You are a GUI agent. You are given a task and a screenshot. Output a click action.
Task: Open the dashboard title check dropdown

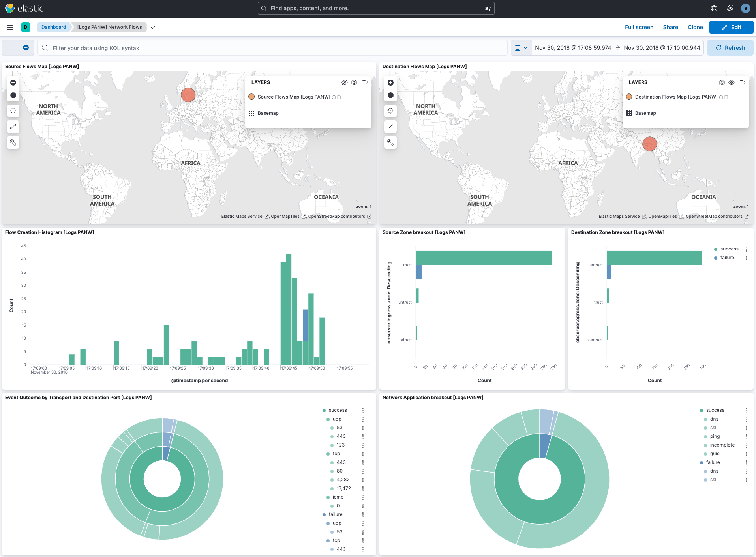click(x=153, y=27)
